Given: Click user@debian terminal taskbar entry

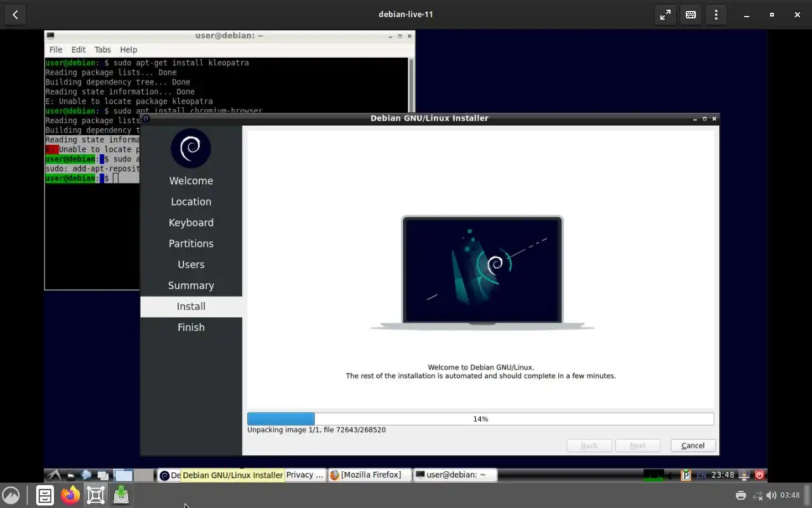Looking at the screenshot, I should point(454,475).
